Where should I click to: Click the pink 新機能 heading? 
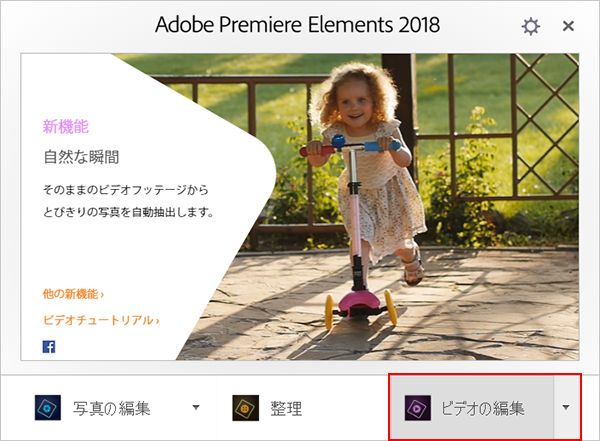[65, 126]
